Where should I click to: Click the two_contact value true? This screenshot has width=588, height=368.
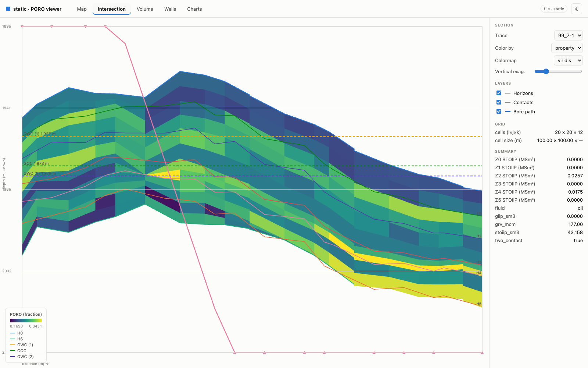[x=578, y=240]
